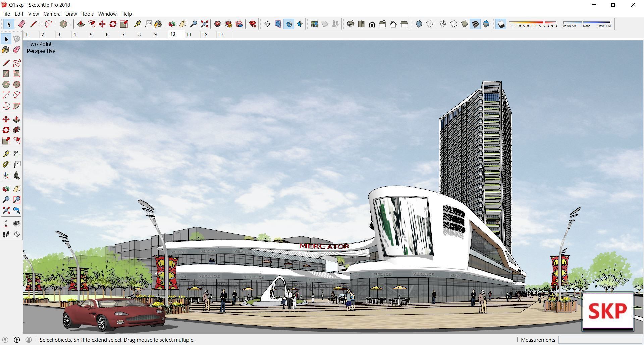644x345 pixels.
Task: Open the Tools menu
Action: point(88,14)
